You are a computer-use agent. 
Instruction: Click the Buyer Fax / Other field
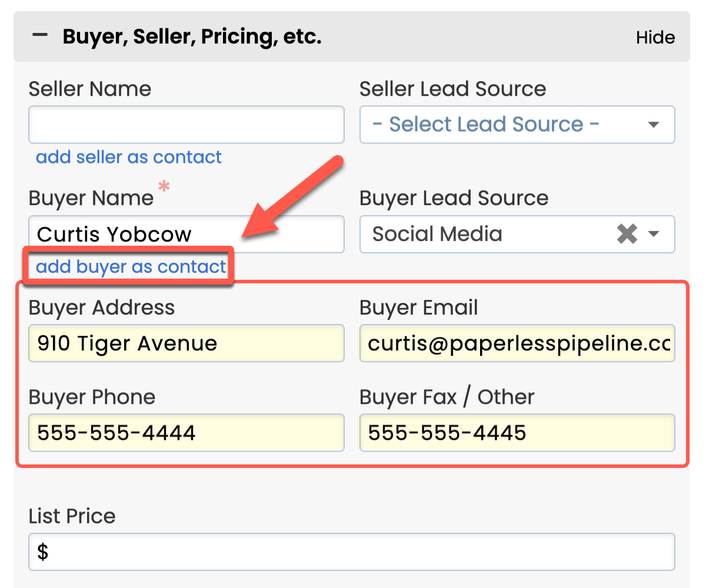(x=517, y=433)
